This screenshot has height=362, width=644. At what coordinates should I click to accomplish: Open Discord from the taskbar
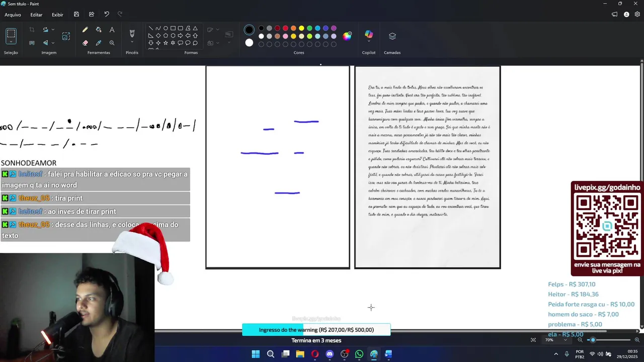(330, 354)
